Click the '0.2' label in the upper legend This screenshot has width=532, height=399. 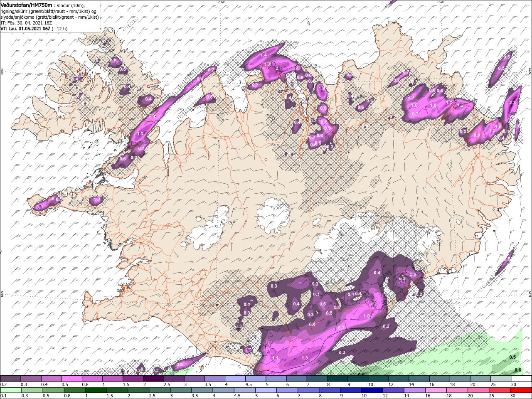click(3, 384)
